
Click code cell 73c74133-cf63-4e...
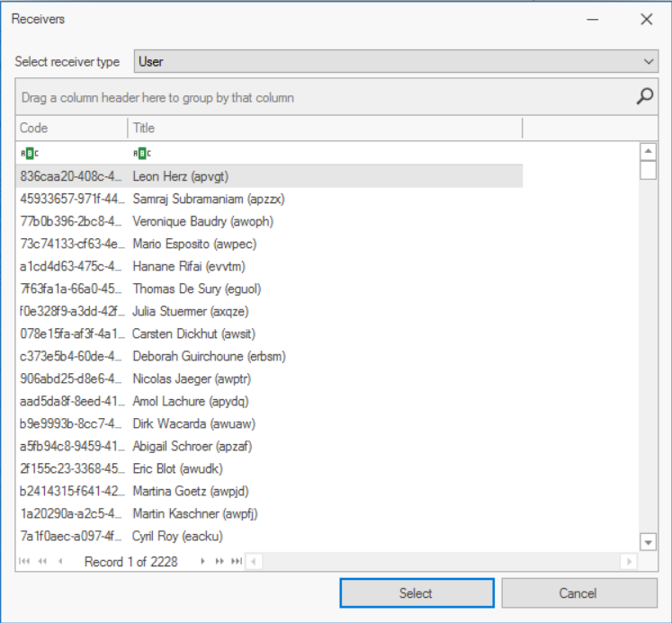(72, 244)
